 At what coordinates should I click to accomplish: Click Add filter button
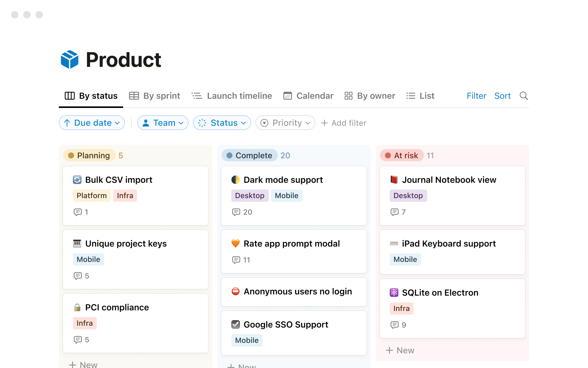tap(344, 123)
